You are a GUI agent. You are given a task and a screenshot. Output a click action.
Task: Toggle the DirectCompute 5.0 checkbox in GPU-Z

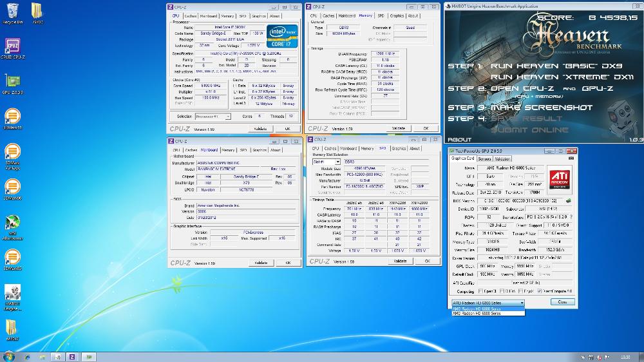pos(539,291)
